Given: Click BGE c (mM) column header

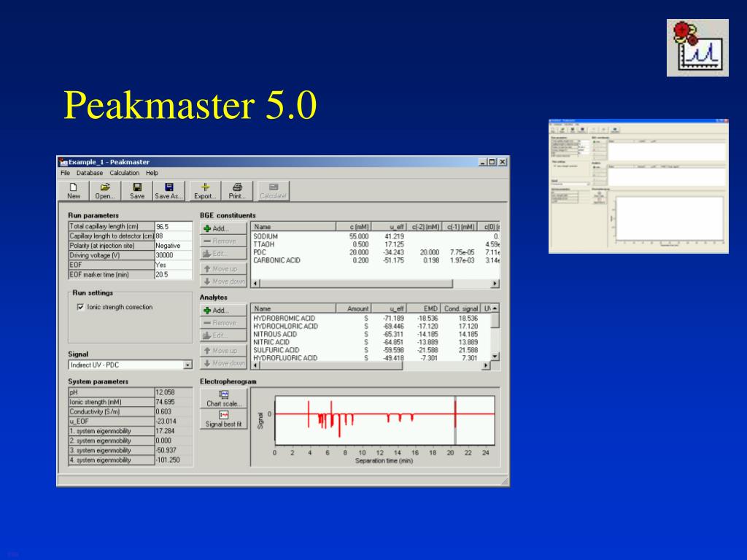Looking at the screenshot, I should point(354,227).
